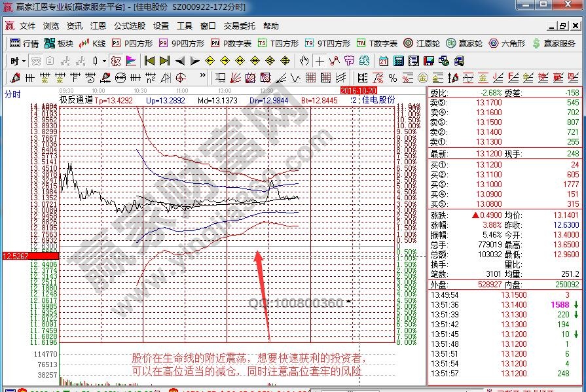Toggle the crosshair cursor tool
The image size is (586, 392).
(x=320, y=61)
